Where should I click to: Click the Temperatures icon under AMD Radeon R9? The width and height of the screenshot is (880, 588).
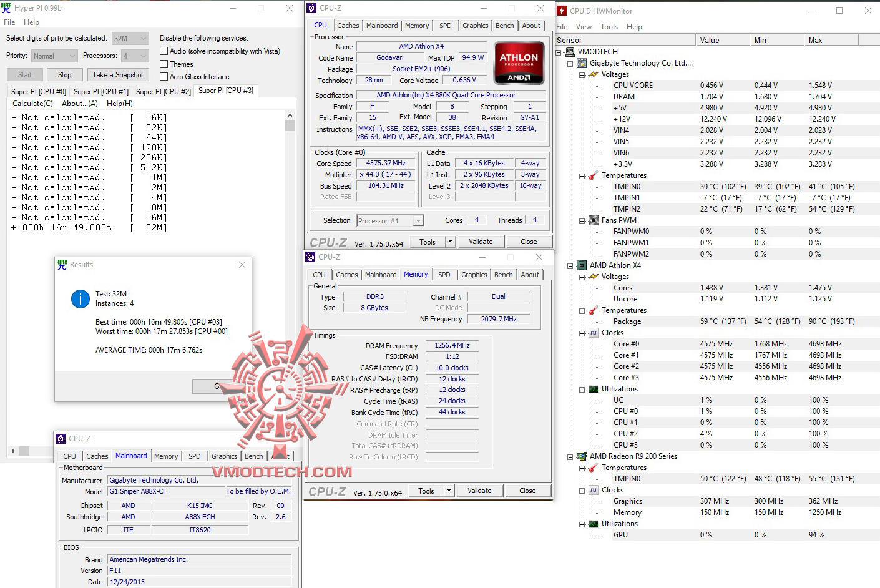[x=594, y=468]
